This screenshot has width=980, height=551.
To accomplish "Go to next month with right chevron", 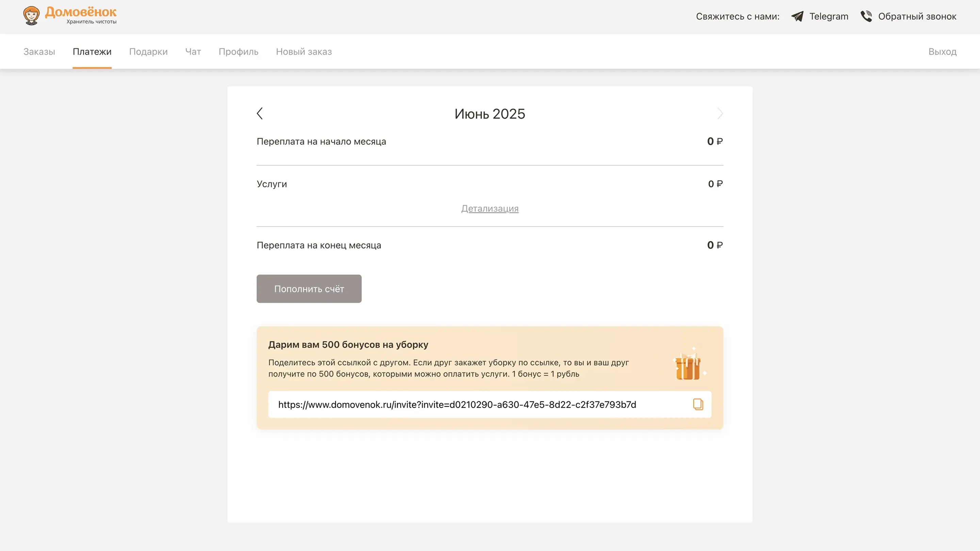I will point(720,113).
